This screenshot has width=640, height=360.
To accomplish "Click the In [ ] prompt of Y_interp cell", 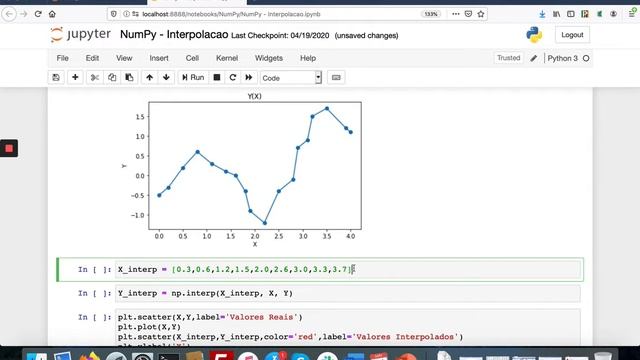I will coord(94,293).
